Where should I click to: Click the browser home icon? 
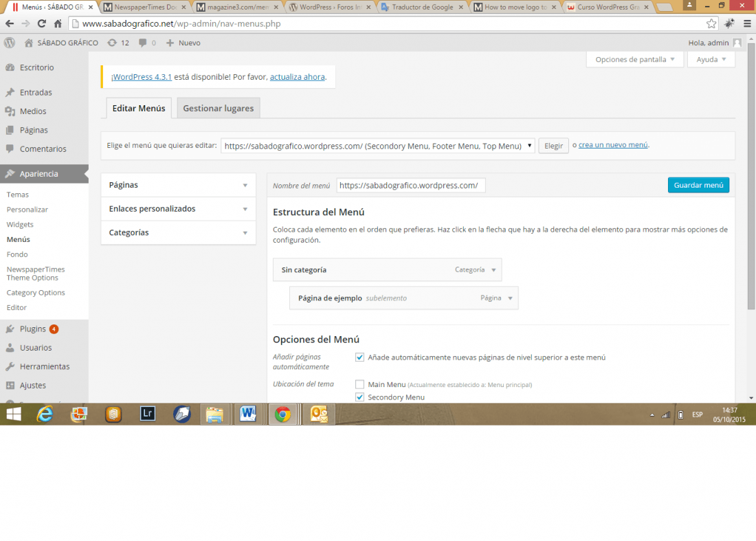[58, 23]
